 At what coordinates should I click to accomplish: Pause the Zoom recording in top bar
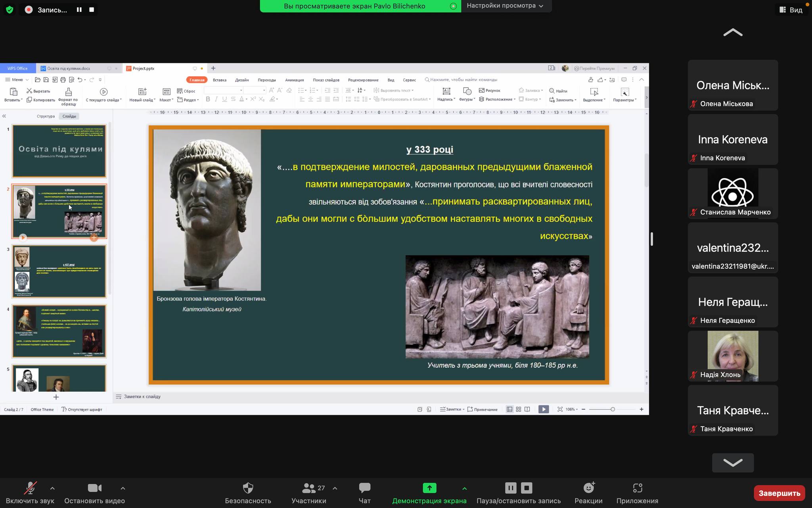pyautogui.click(x=79, y=10)
